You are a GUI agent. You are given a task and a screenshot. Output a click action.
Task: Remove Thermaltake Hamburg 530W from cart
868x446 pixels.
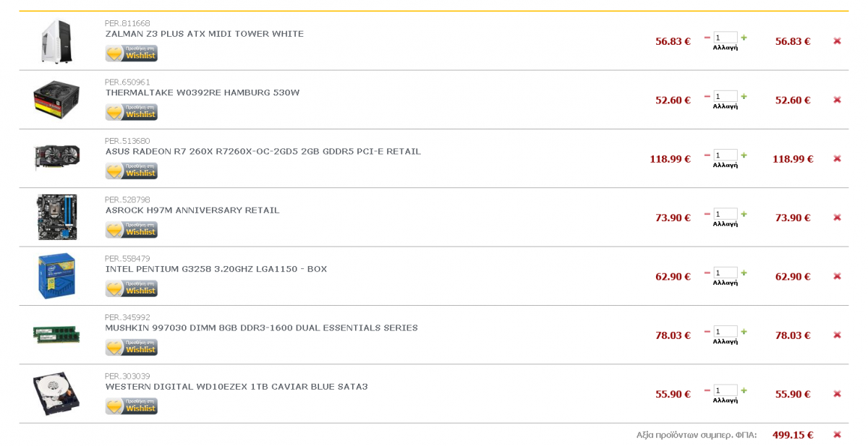point(837,100)
